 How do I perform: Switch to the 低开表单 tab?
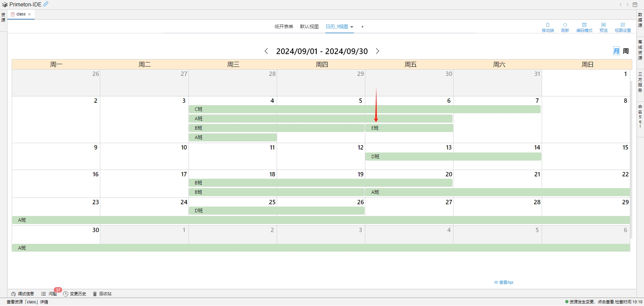point(284,27)
